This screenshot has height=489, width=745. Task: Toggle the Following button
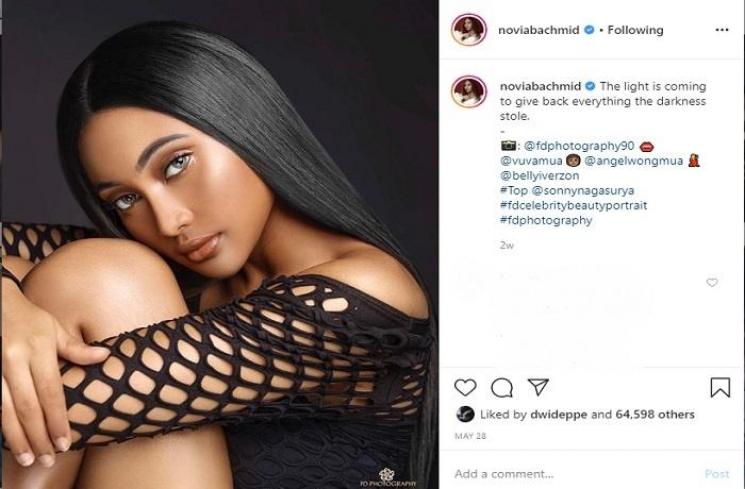pos(635,30)
